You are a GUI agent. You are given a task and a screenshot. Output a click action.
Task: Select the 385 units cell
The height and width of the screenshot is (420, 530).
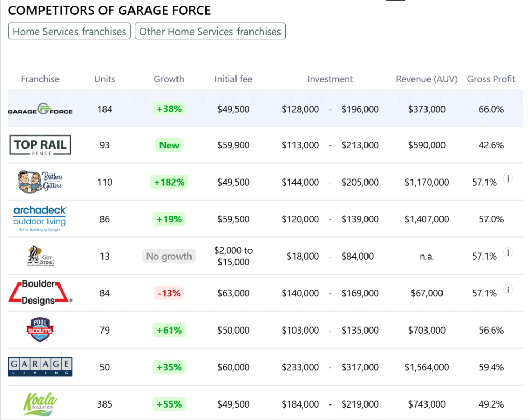pyautogui.click(x=105, y=404)
